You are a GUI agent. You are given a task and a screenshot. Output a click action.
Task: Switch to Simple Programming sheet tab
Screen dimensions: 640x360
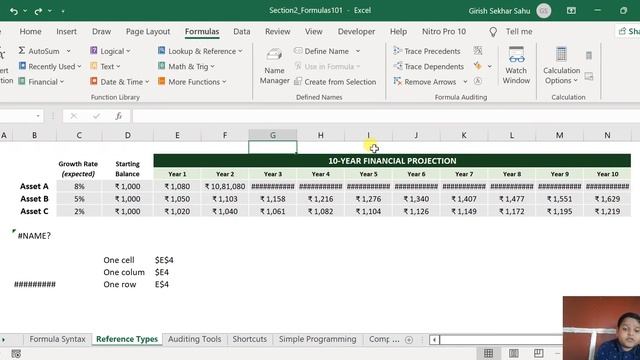click(318, 339)
